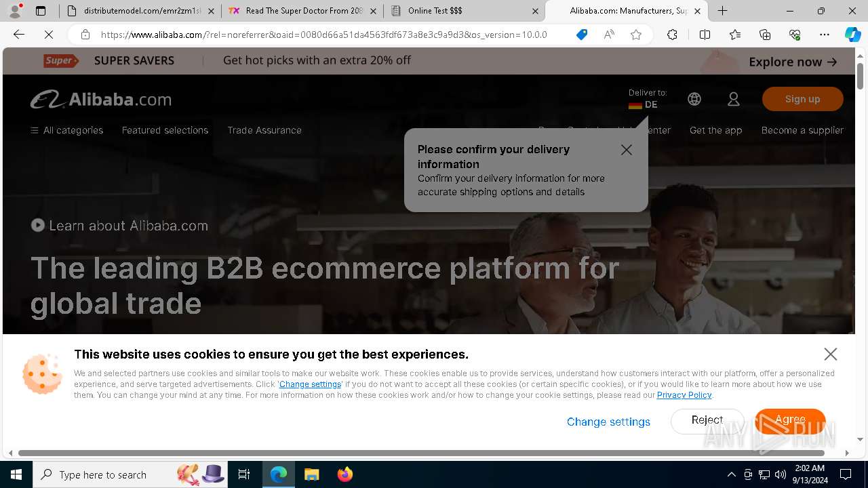This screenshot has width=868, height=488.
Task: Click the Explore now banner link
Action: [793, 62]
